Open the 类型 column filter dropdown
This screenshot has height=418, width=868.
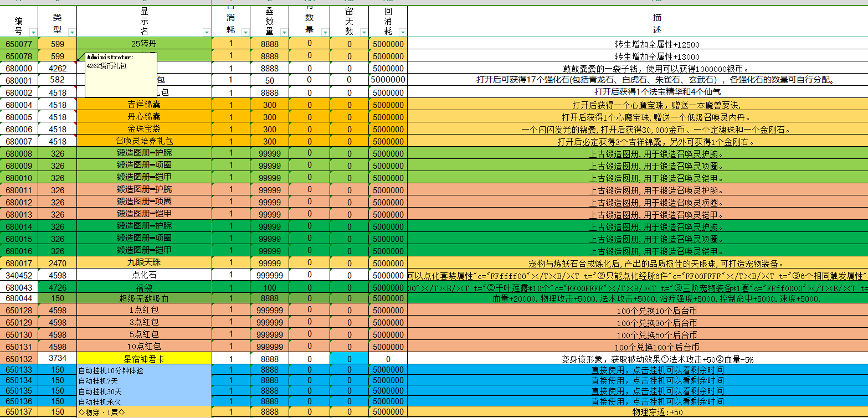click(71, 32)
